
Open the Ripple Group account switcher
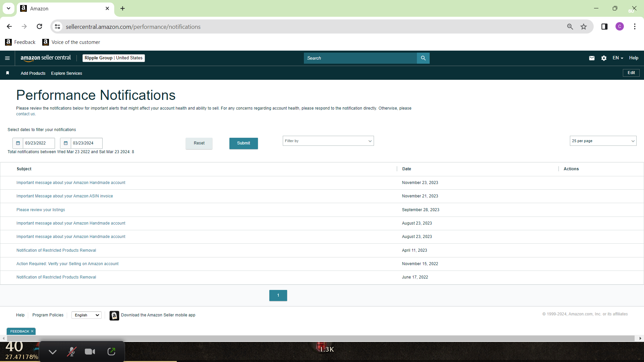point(113,58)
